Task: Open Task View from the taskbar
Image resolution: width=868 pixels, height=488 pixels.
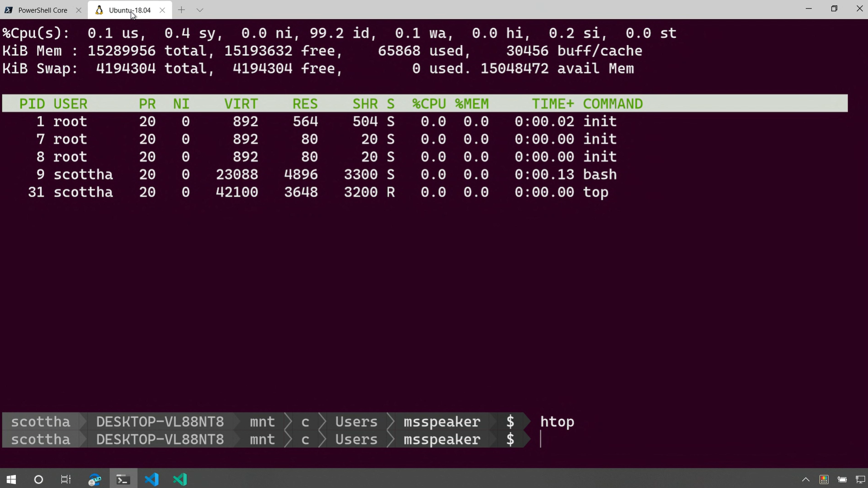Action: tap(66, 479)
